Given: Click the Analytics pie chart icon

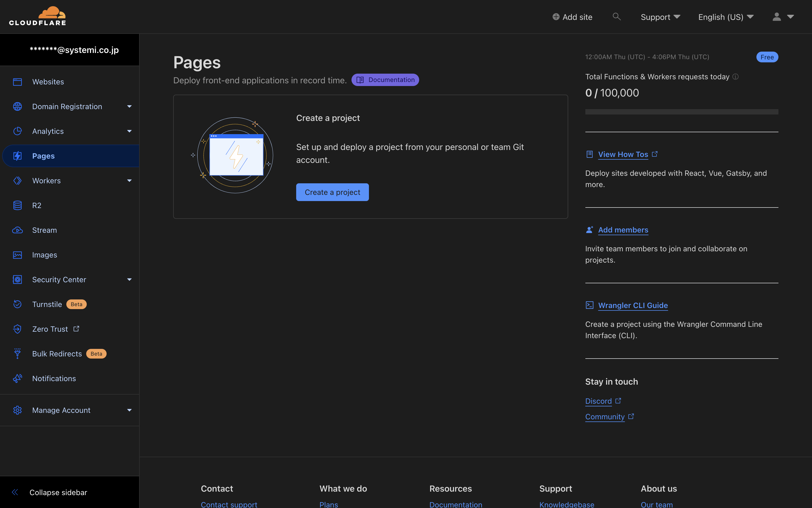Looking at the screenshot, I should tap(17, 131).
